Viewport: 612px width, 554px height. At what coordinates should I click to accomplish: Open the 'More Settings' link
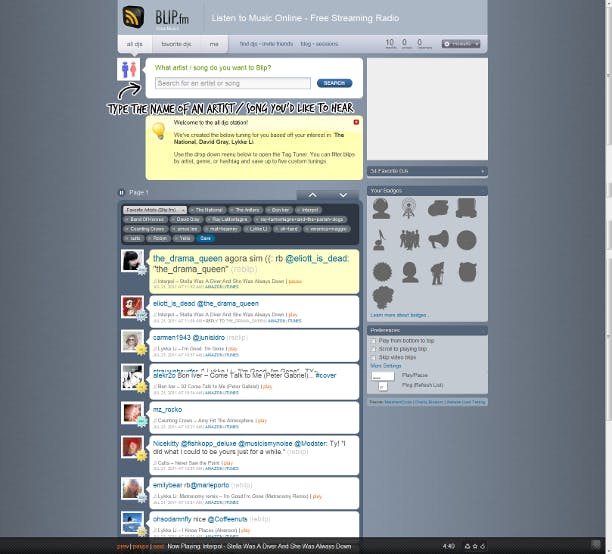click(x=386, y=366)
